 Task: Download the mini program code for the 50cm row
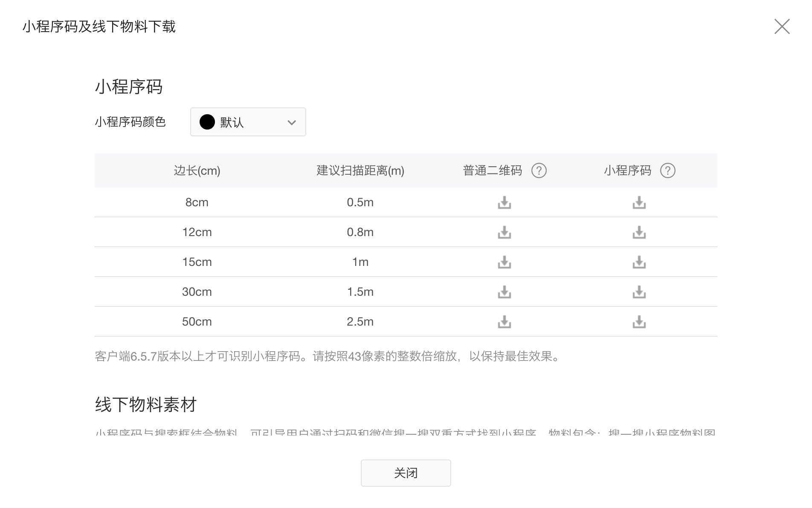tap(639, 322)
